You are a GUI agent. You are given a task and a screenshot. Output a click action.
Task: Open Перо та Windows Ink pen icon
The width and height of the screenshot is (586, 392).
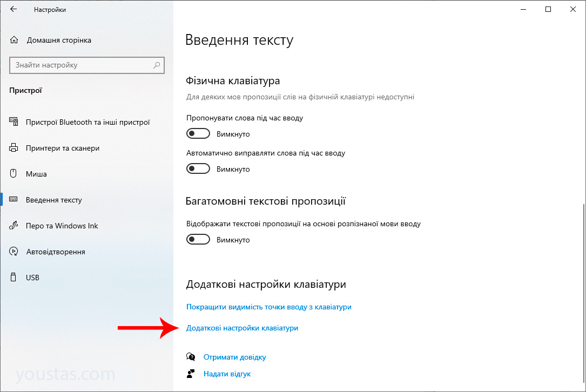click(x=14, y=225)
